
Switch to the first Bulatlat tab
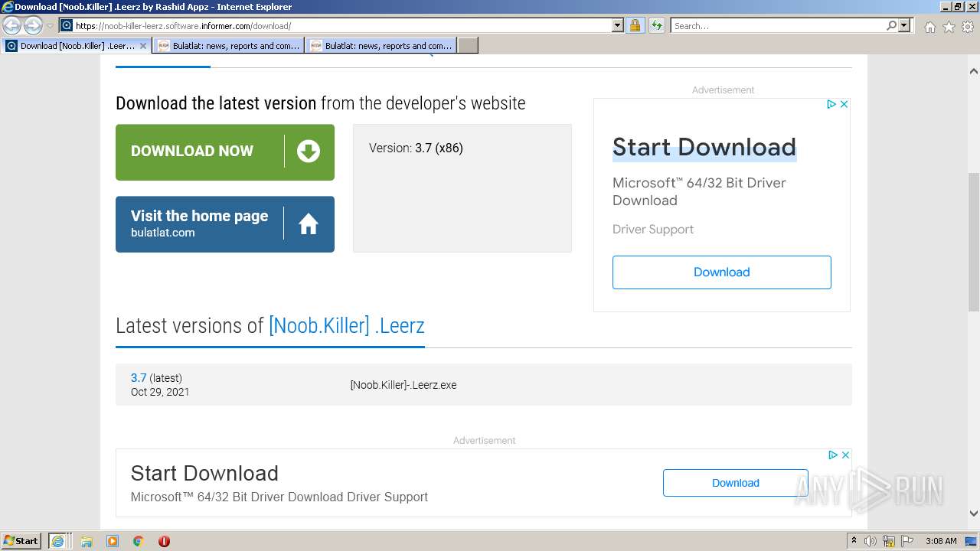pyautogui.click(x=228, y=46)
